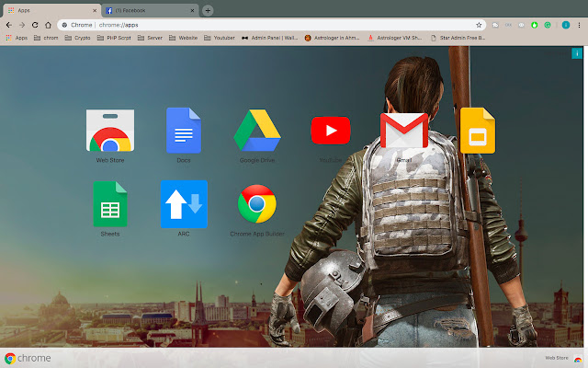Open the Website bookmark folder

pyautogui.click(x=184, y=38)
